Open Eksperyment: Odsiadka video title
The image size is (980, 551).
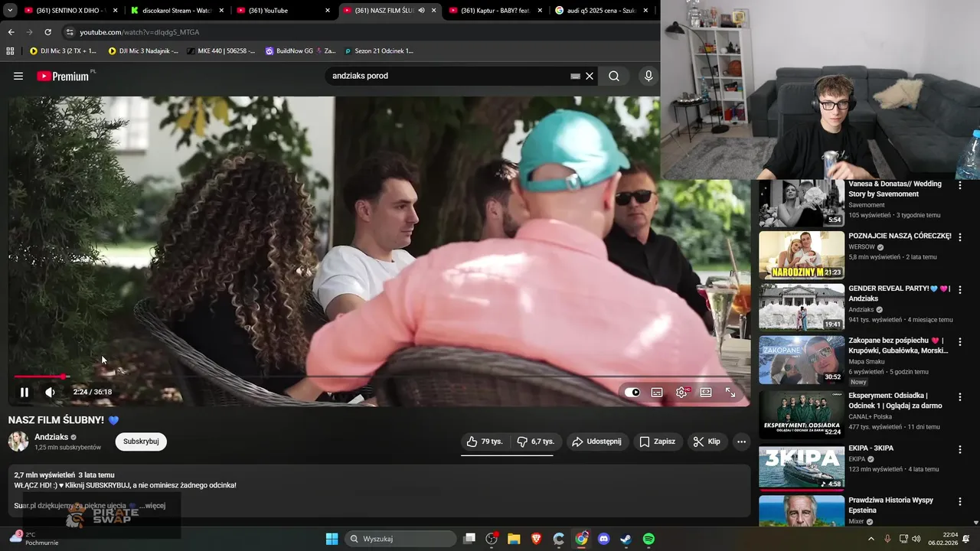click(x=895, y=400)
